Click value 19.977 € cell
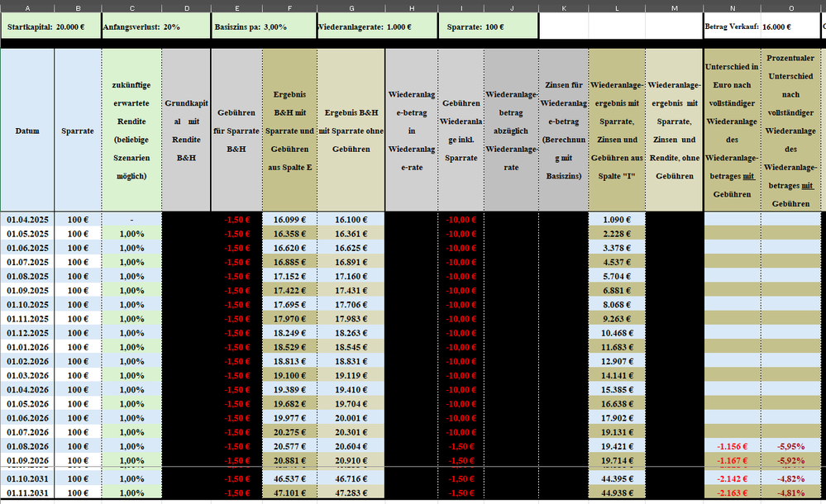 tap(289, 417)
